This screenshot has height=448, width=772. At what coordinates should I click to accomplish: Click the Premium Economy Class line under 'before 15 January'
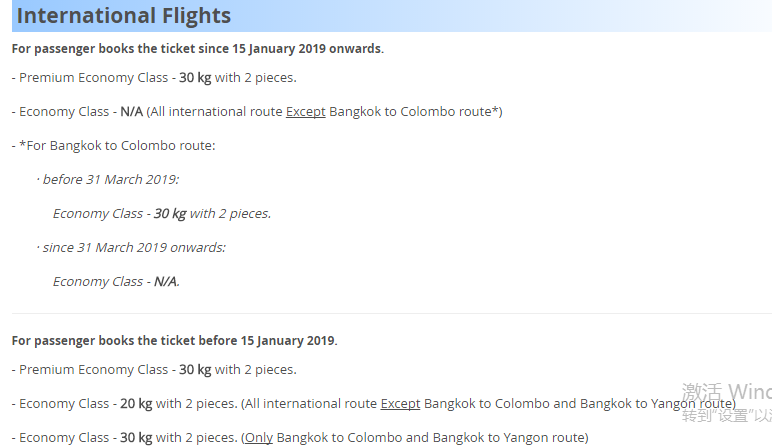(154, 370)
